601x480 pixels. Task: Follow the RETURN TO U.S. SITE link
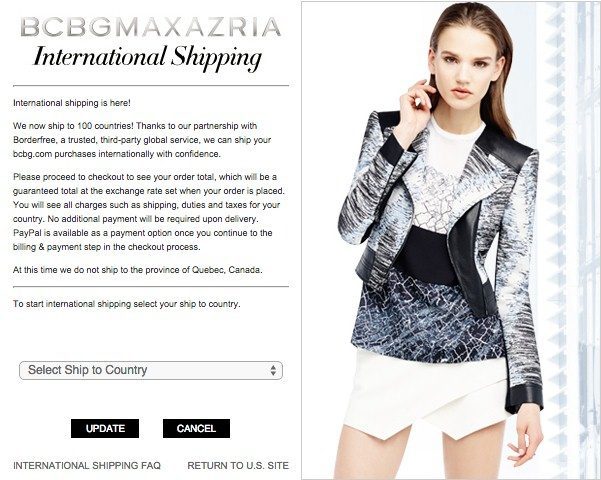(x=238, y=465)
